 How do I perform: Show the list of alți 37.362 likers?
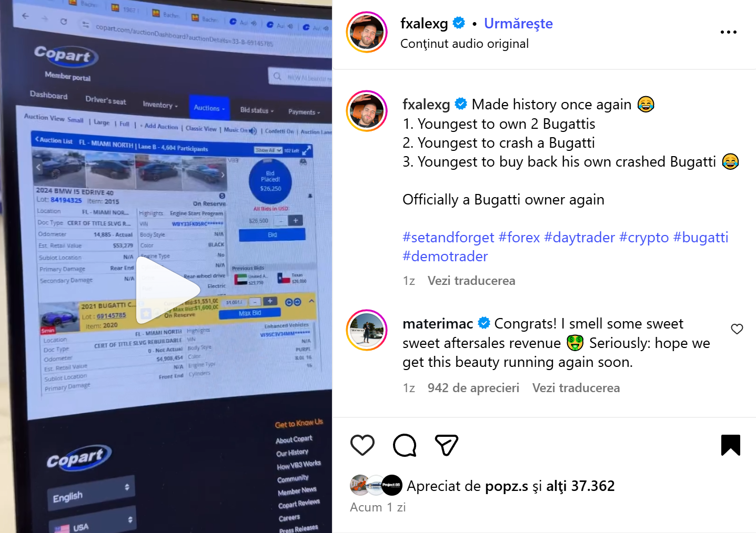tap(580, 486)
